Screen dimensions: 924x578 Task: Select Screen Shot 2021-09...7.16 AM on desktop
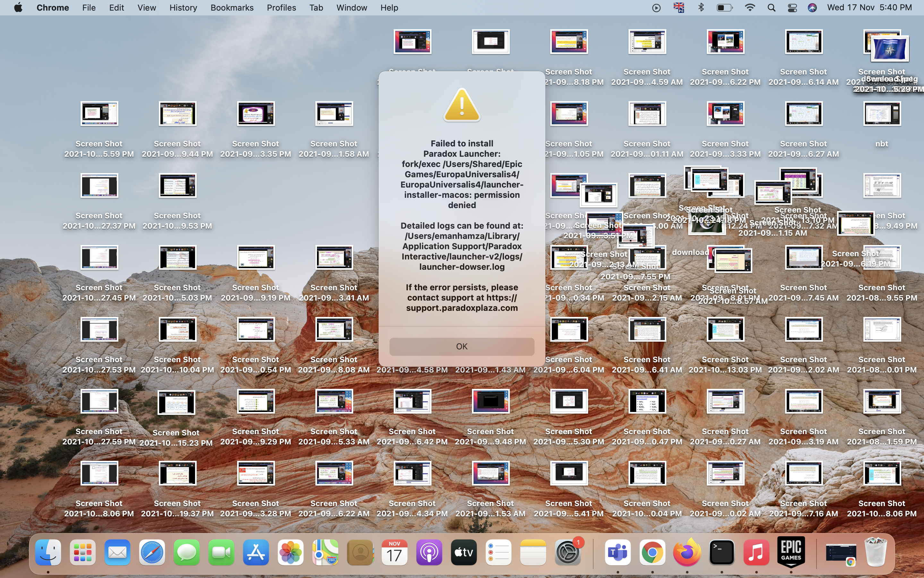coord(804,473)
